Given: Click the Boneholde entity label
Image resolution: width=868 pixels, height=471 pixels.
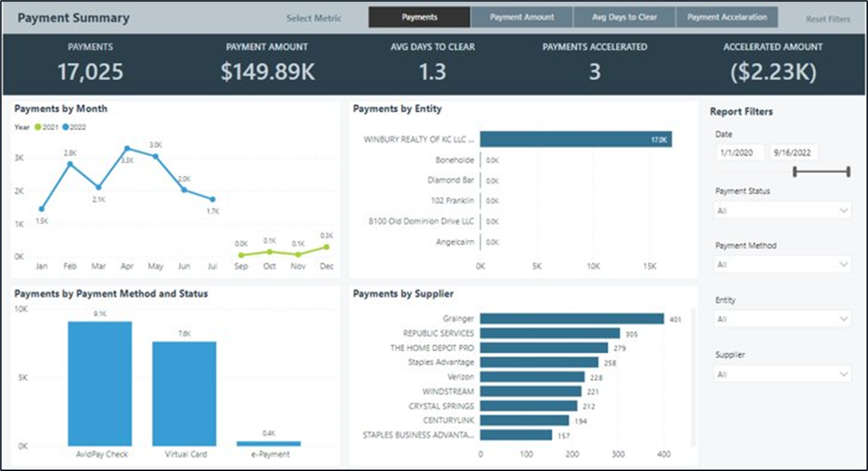Looking at the screenshot, I should coord(454,160).
